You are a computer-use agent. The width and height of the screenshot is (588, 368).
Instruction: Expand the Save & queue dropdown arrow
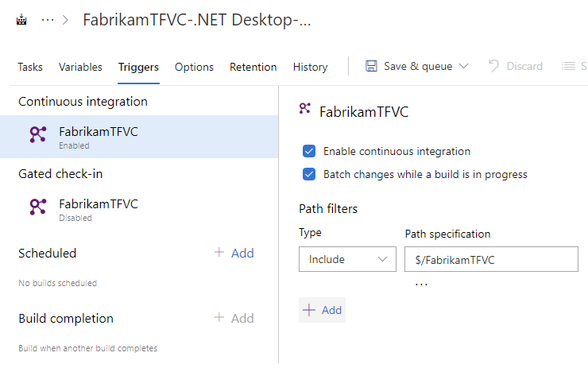464,66
